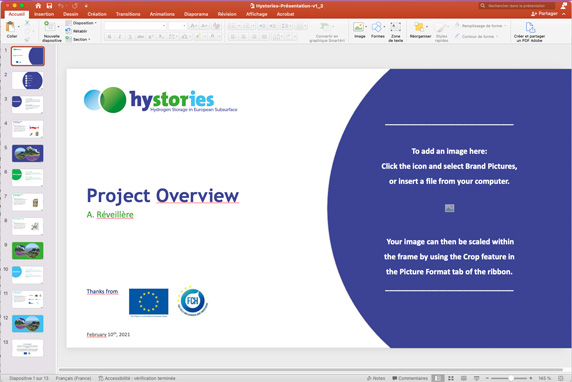The image size is (572, 382).
Task: Open the Diaporama tab
Action: point(196,14)
